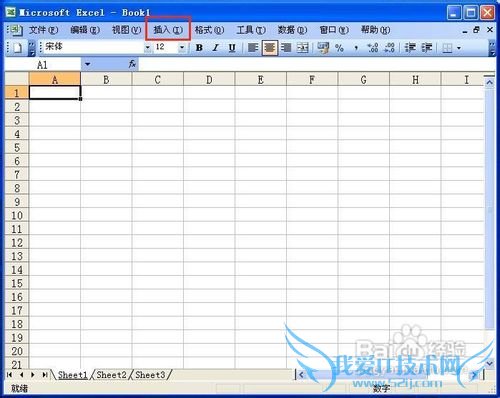Image resolution: width=500 pixels, height=398 pixels.
Task: Click the Insert Function fx icon
Action: (132, 64)
